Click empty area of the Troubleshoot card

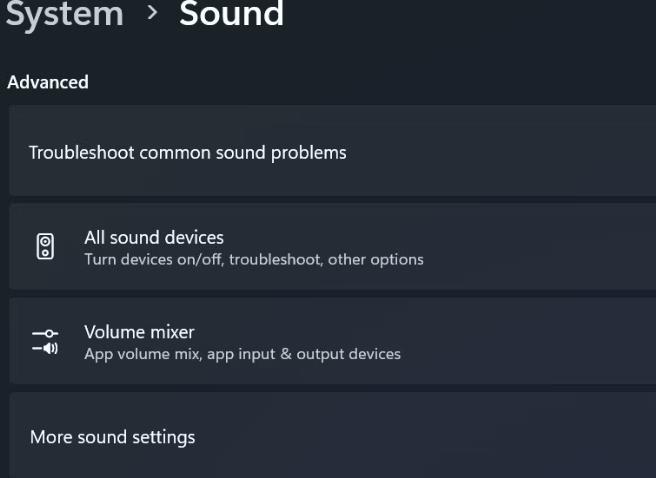[502, 151]
